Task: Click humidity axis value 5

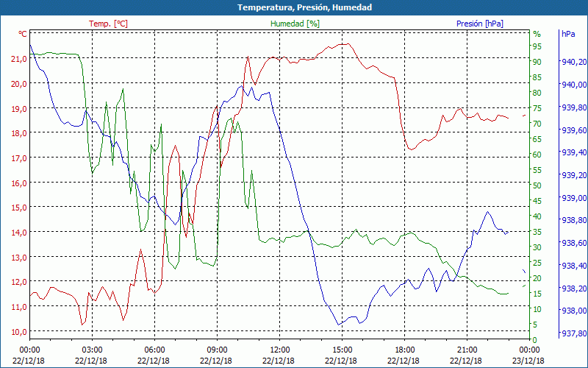Action: (535, 325)
